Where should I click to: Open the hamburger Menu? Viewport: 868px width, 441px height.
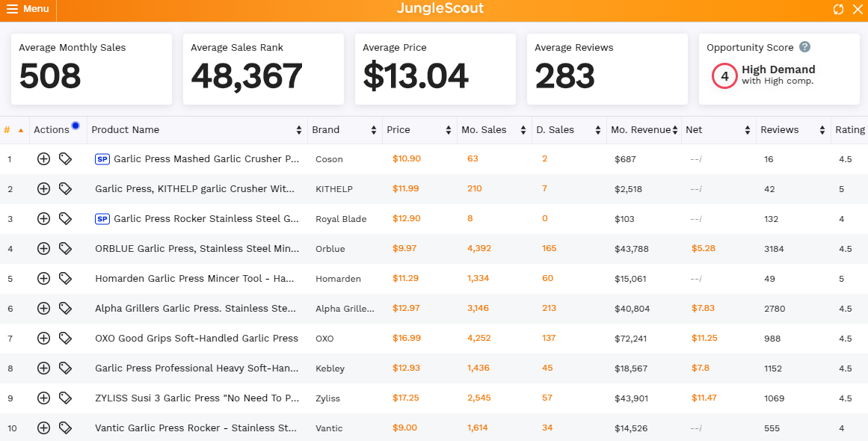click(x=28, y=10)
